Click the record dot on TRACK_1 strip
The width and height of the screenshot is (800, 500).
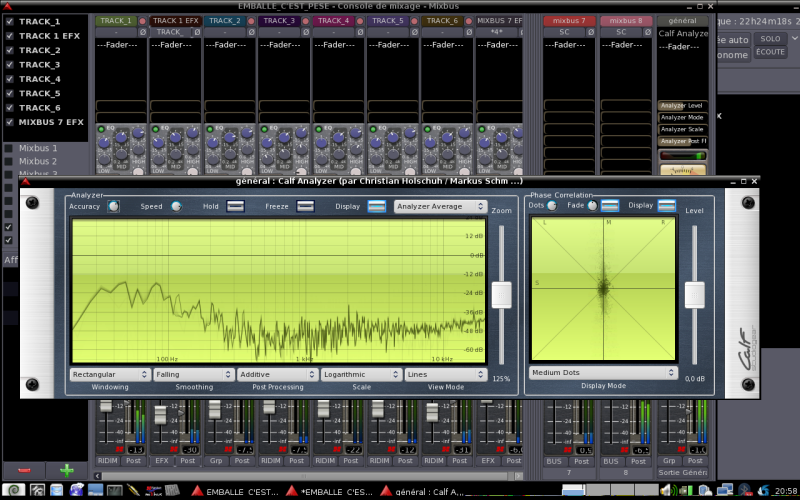(142, 20)
